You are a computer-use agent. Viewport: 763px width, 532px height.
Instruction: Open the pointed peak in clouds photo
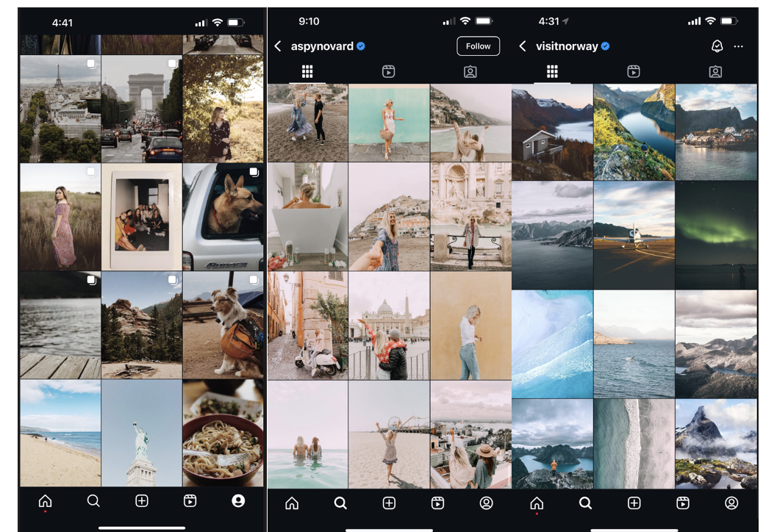pos(716,444)
